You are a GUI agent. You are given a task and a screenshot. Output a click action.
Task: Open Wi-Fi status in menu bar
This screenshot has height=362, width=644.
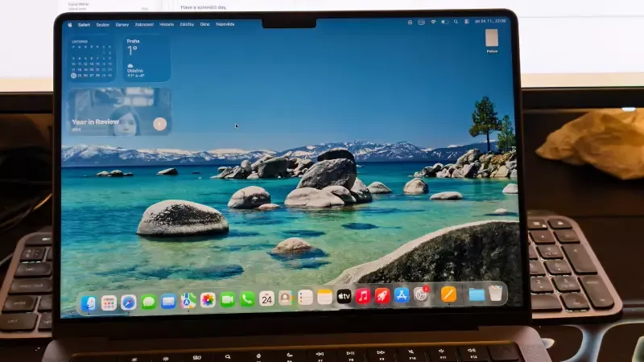coord(433,22)
